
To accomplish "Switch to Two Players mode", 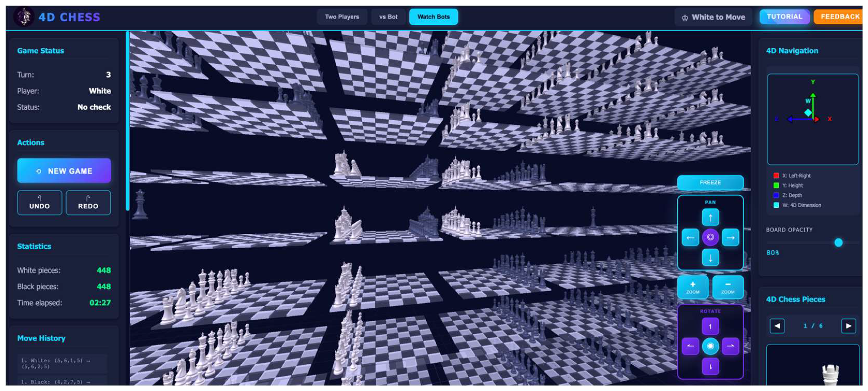I will point(342,17).
